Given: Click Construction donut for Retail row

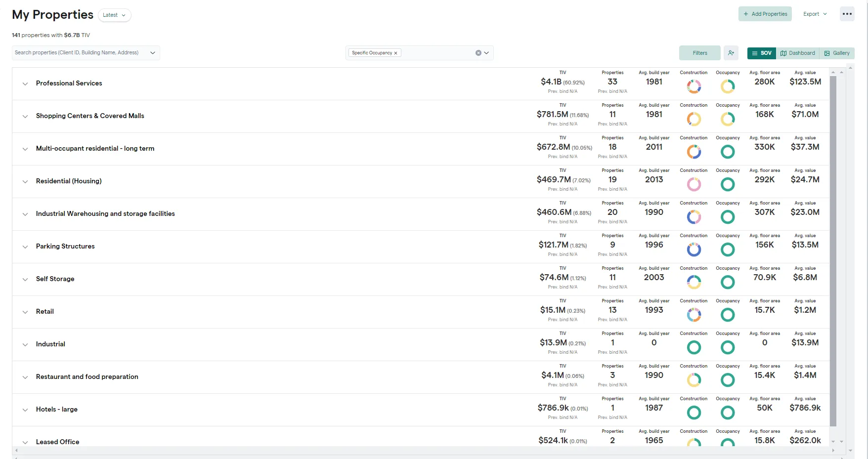Looking at the screenshot, I should [694, 315].
